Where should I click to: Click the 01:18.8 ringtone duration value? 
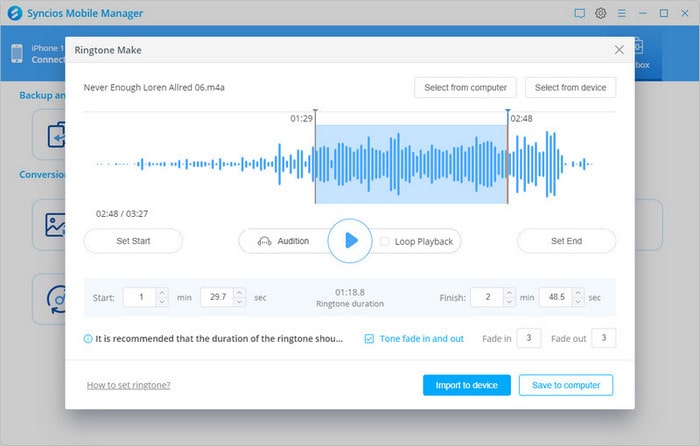(350, 292)
